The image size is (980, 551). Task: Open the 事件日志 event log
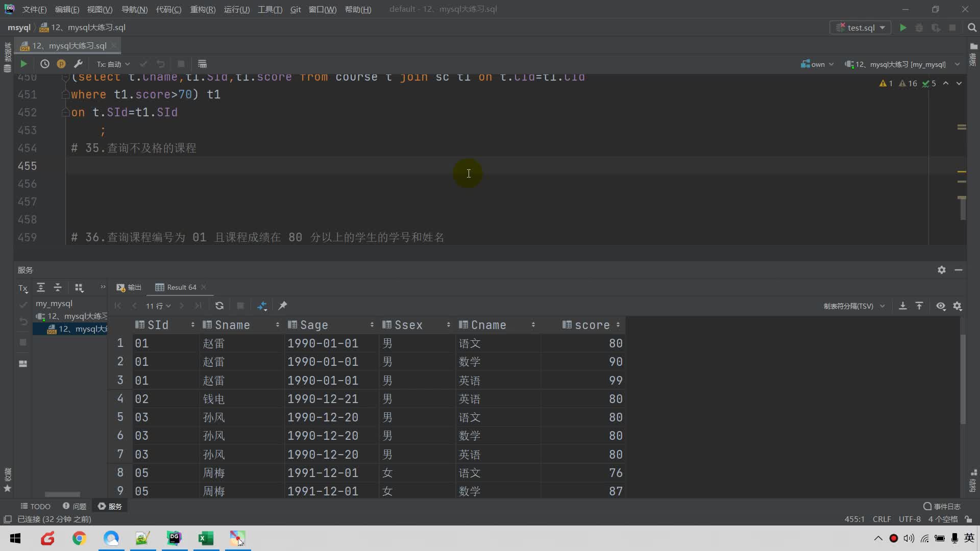(x=942, y=506)
